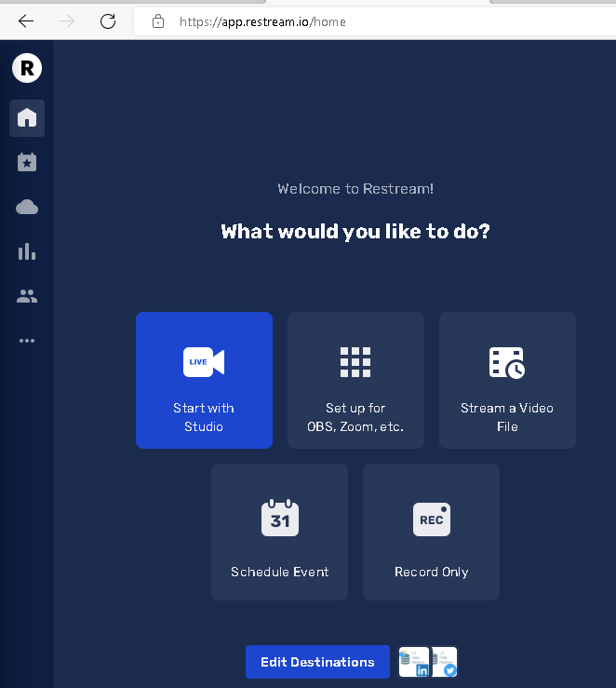Image resolution: width=616 pixels, height=688 pixels.
Task: Click the Start with Studio tile
Action: point(204,380)
